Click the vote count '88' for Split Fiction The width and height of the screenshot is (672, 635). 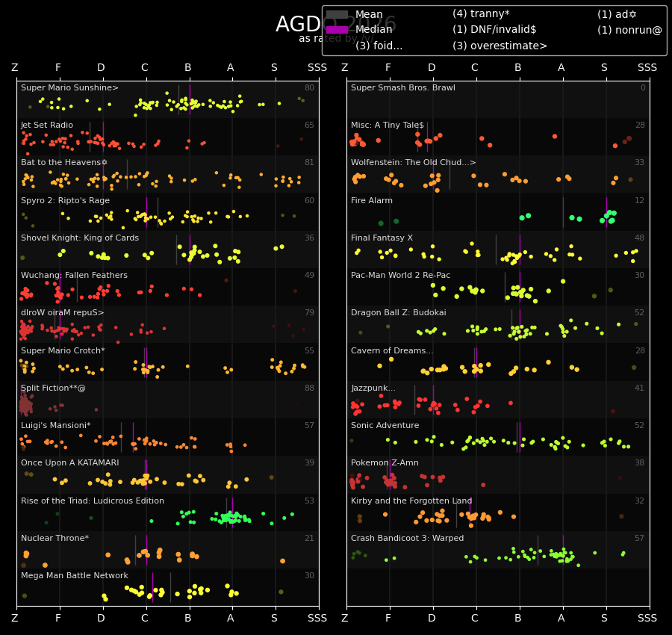309,388
